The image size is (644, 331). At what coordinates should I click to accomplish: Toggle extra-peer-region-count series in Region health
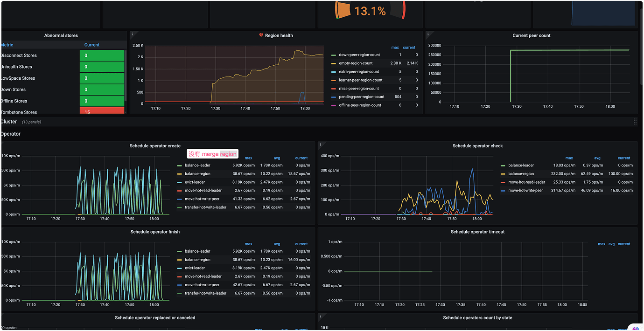tap(359, 72)
